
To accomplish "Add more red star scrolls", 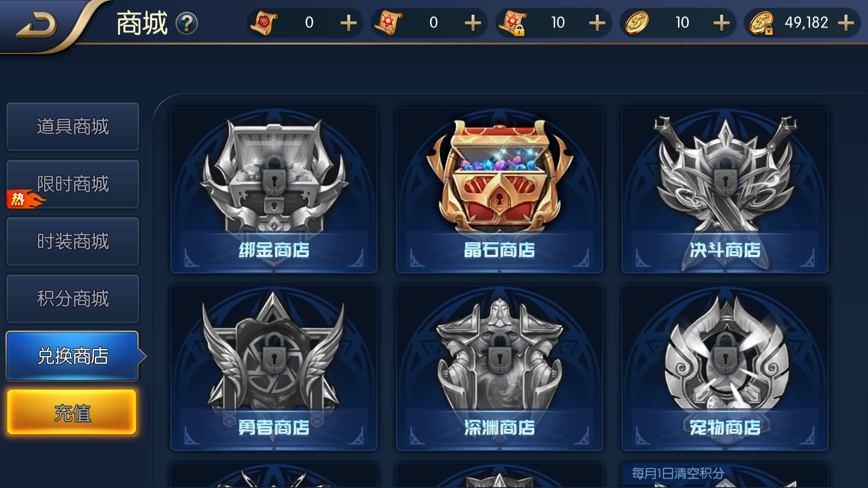I will 472,23.
